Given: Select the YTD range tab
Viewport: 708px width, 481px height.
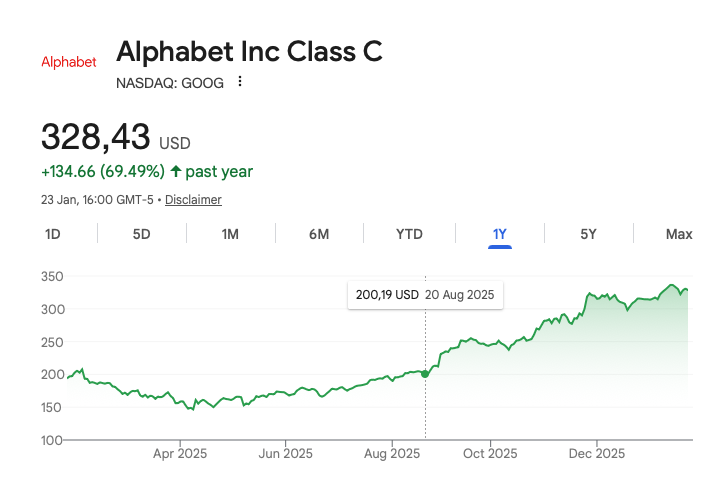Looking at the screenshot, I should click(409, 234).
